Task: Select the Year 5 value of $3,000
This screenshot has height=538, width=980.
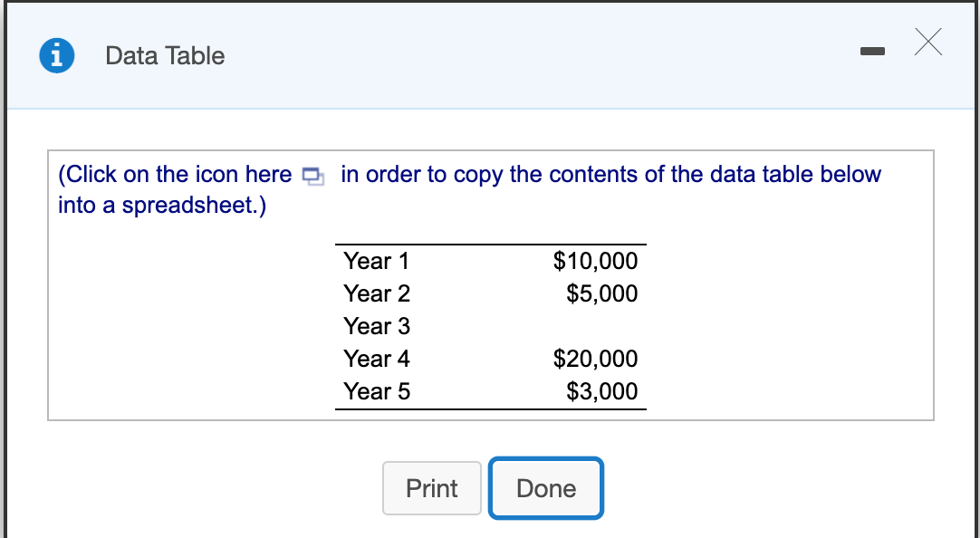Action: [x=602, y=391]
